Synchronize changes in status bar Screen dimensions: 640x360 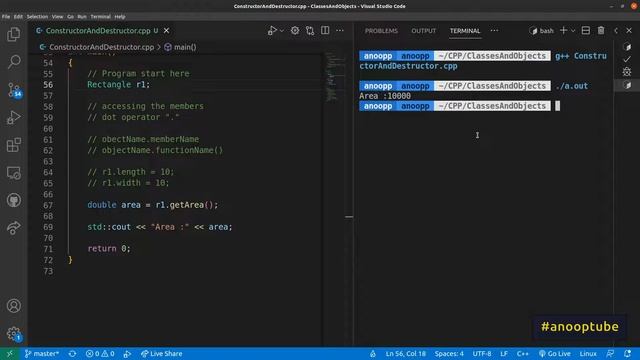click(72, 354)
